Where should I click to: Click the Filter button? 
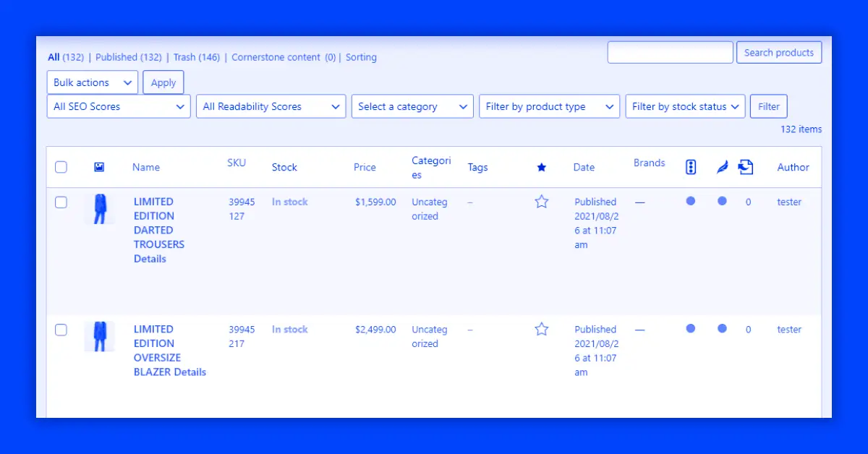[769, 106]
